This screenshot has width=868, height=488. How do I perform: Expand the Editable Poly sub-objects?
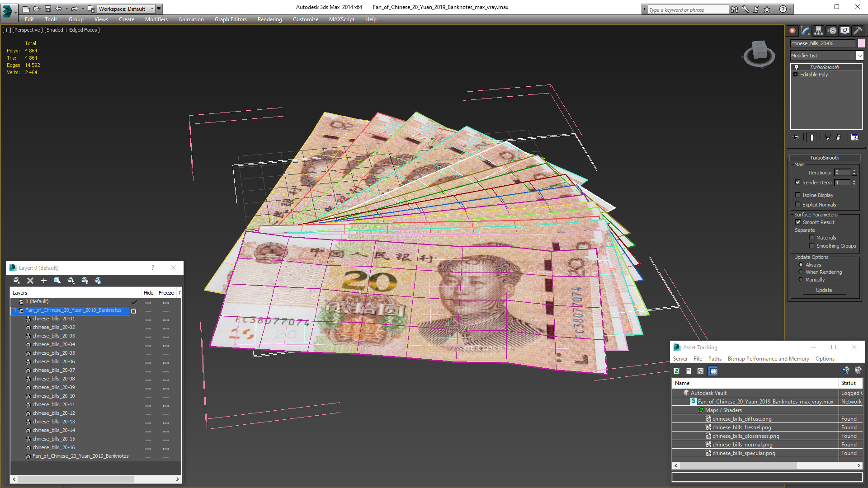pyautogui.click(x=795, y=75)
